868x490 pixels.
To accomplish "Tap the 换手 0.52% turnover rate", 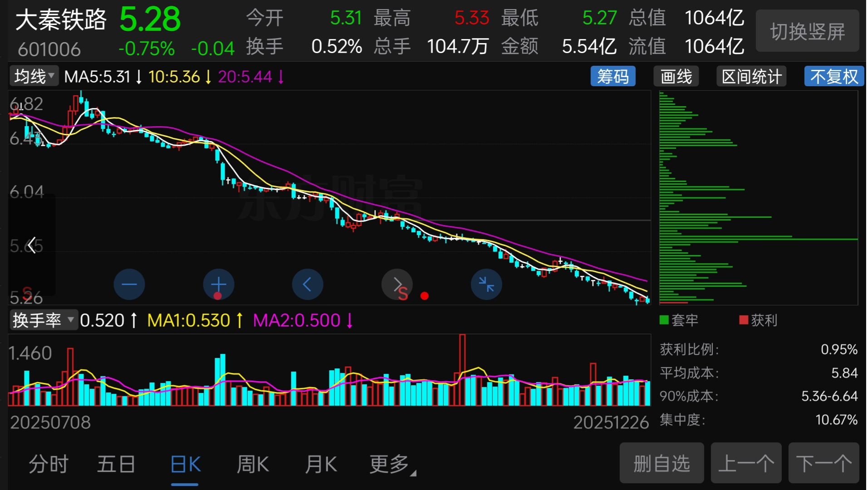I will click(x=337, y=46).
